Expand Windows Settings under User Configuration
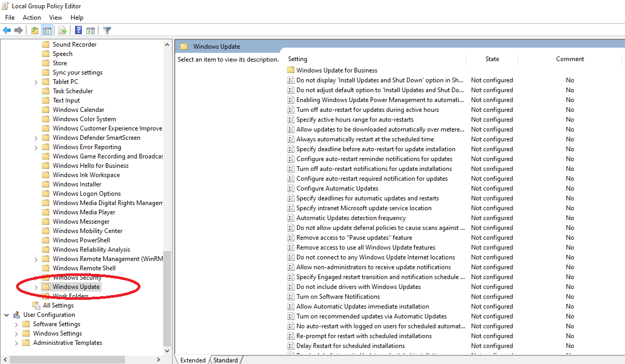The width and height of the screenshot is (625, 364). tap(16, 333)
